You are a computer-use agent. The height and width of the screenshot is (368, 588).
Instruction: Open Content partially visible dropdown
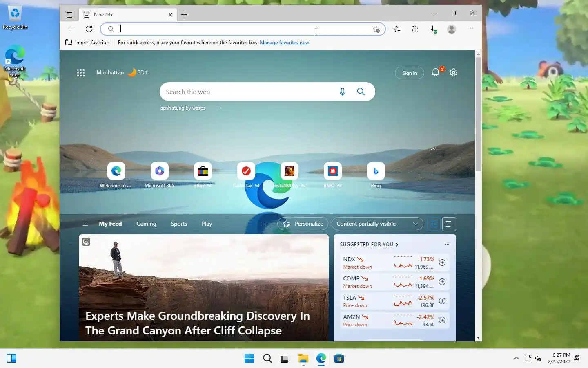coord(377,224)
